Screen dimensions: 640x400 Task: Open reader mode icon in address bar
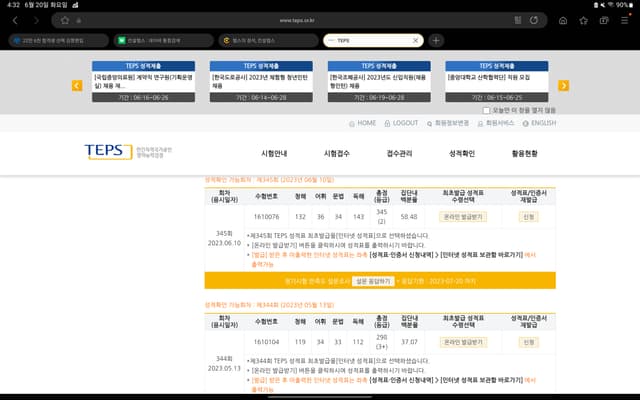tap(518, 20)
